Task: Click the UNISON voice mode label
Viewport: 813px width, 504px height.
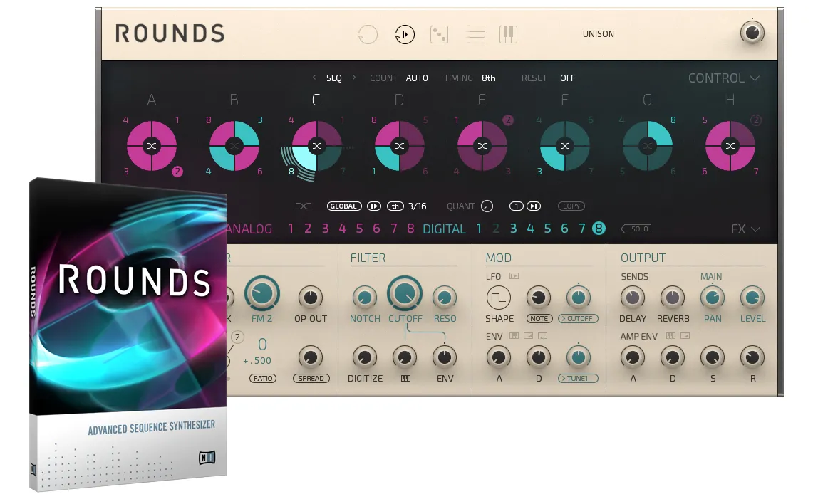Action: point(598,34)
